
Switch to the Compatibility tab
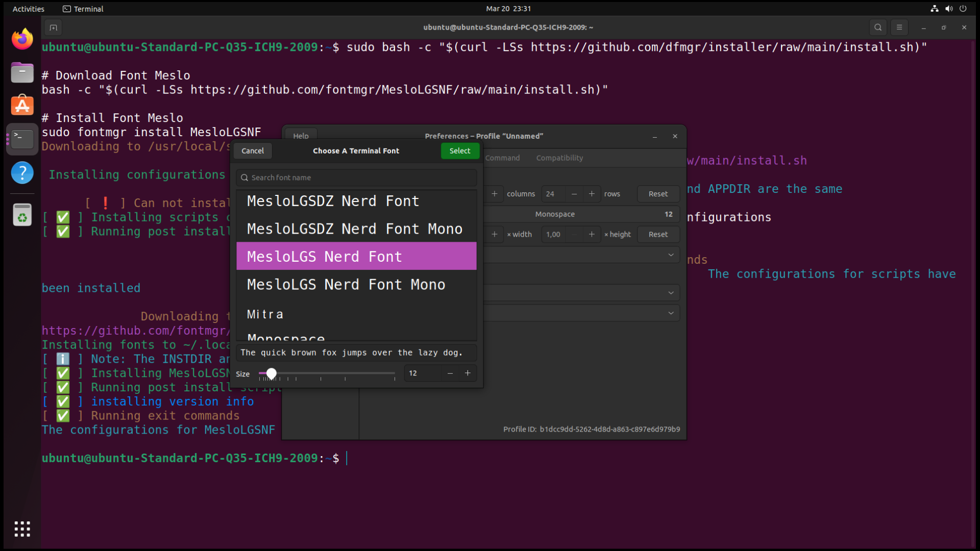[559, 158]
